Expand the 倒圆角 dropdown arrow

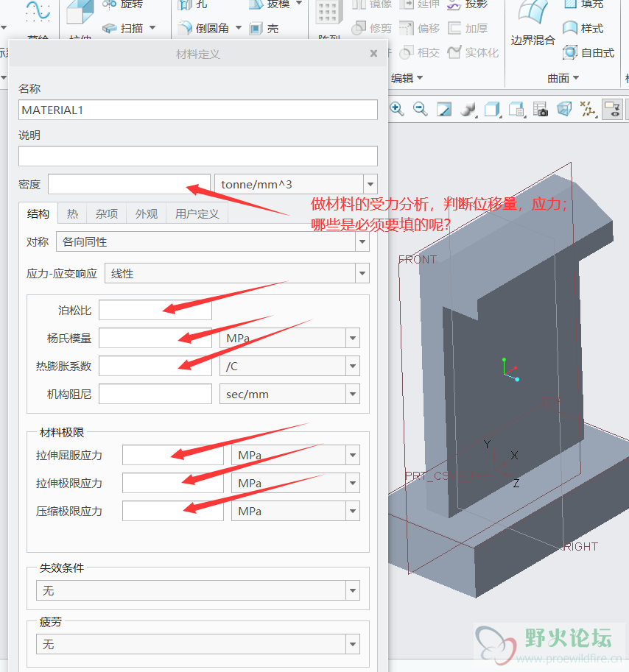tap(239, 28)
